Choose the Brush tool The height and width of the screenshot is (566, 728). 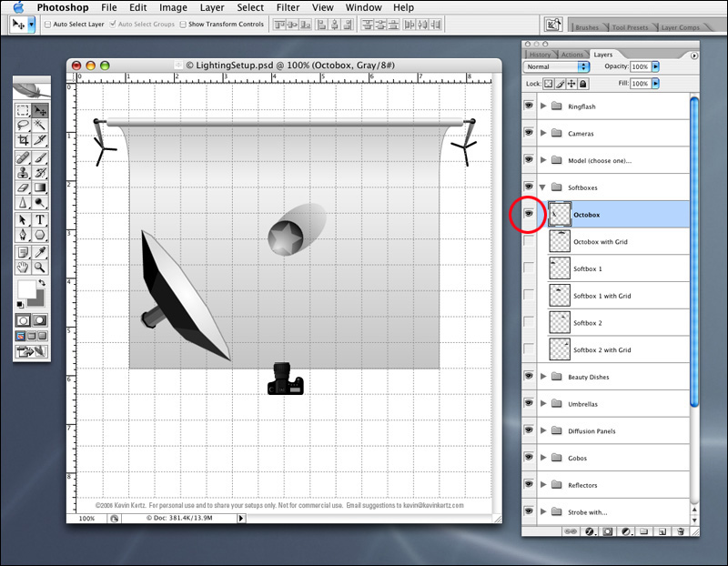(x=40, y=157)
